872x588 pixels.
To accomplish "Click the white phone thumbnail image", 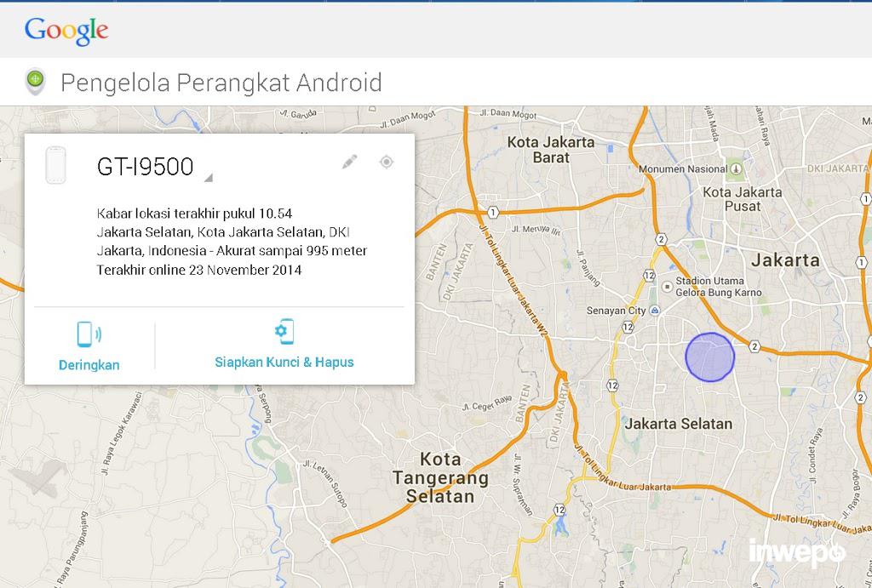I will (x=55, y=165).
